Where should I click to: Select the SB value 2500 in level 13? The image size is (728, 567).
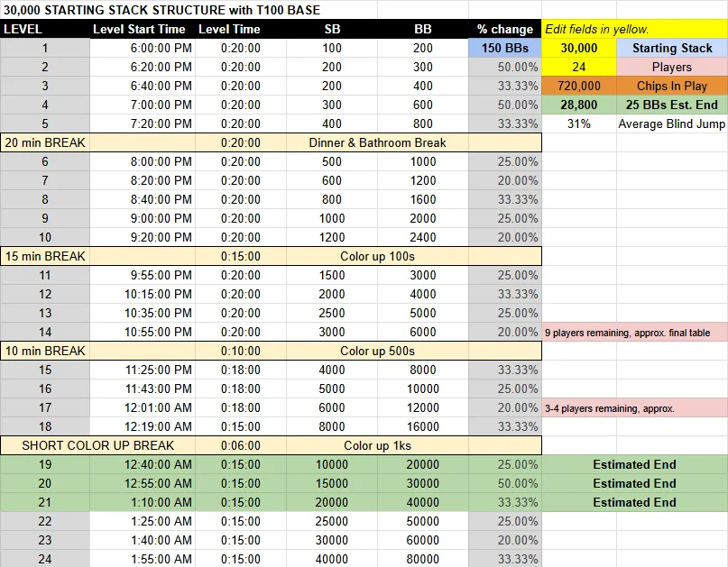332,313
